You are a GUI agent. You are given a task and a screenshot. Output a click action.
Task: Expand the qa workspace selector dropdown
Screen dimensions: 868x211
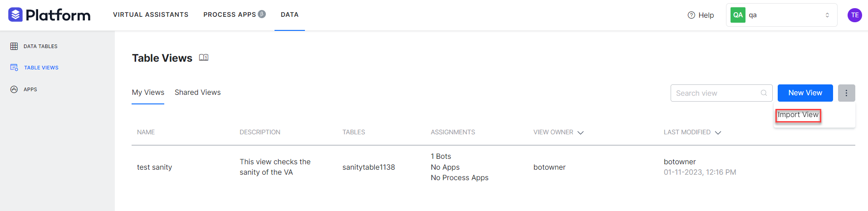pyautogui.click(x=827, y=15)
